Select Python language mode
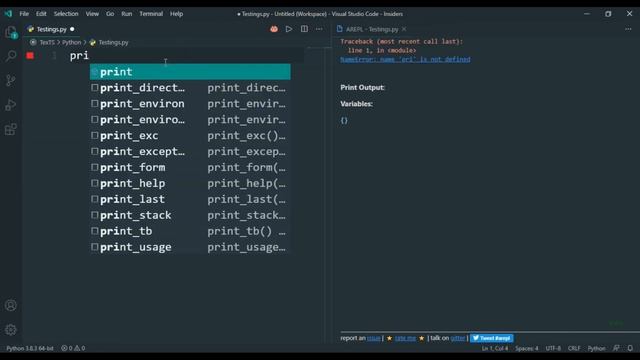The height and width of the screenshot is (360, 640). tap(596, 348)
